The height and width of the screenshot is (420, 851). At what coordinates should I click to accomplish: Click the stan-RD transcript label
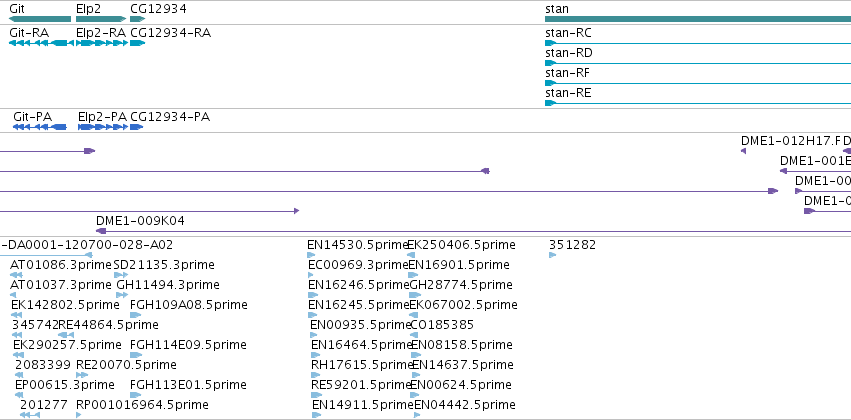click(x=569, y=53)
